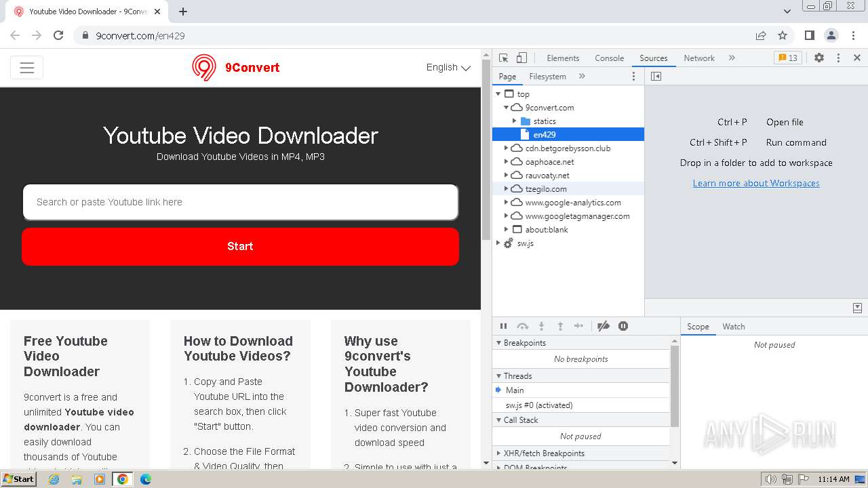Toggle browser side panel
868x488 pixels.
pyautogui.click(x=809, y=35)
